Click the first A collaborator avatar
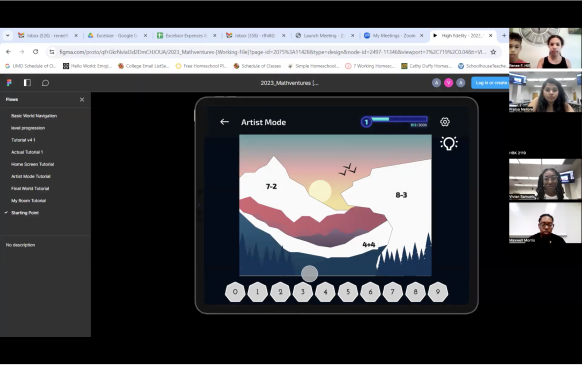This screenshot has width=582, height=365. (x=436, y=83)
